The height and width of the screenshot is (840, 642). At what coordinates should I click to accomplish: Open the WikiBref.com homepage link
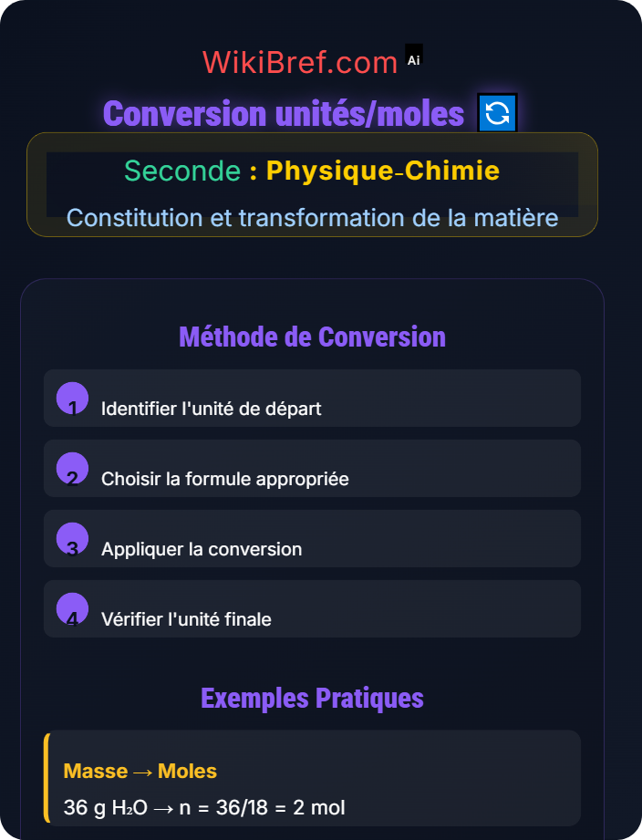(x=298, y=61)
